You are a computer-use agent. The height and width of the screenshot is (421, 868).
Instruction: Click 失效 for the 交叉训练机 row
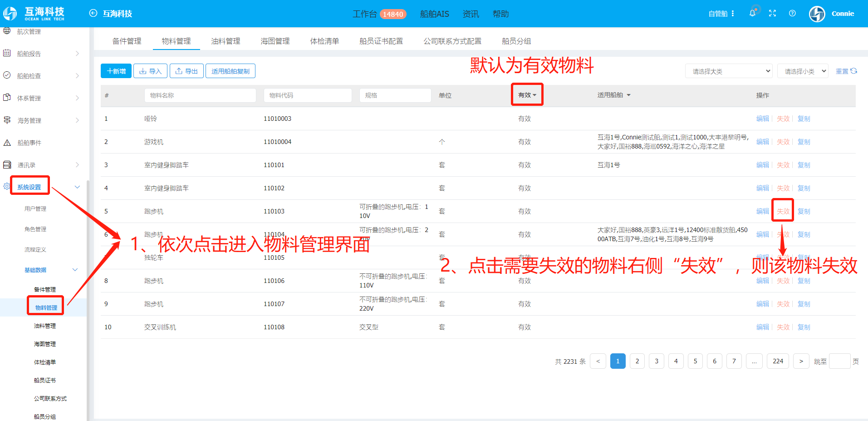pos(783,327)
